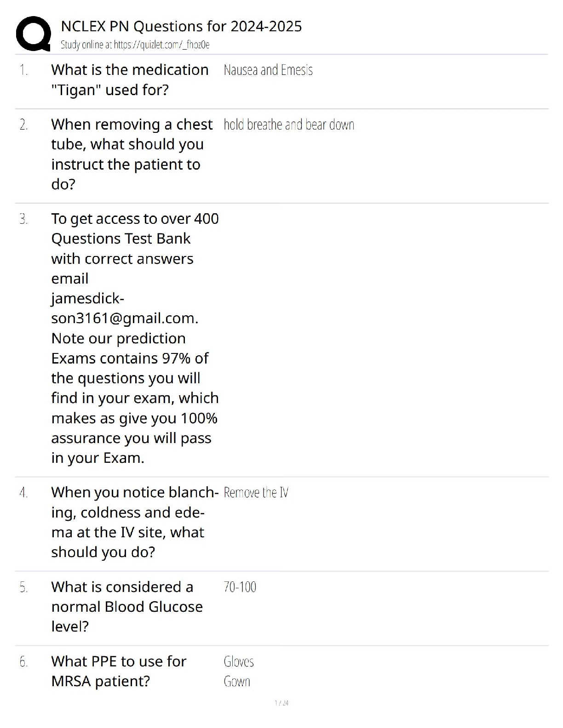This screenshot has width=563, height=728.
Task: Select the MRSA patient PPE question
Action: pos(119,671)
